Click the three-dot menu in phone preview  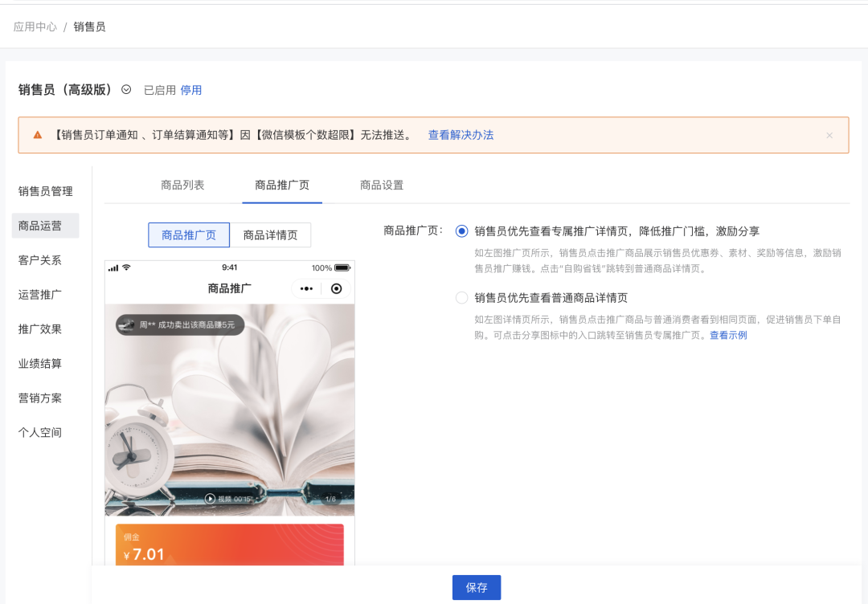click(306, 288)
